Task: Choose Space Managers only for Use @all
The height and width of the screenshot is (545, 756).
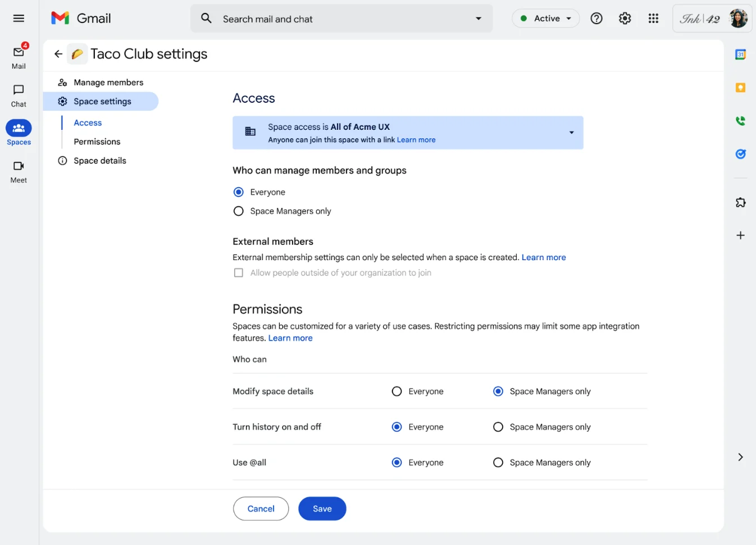Action: (x=498, y=462)
